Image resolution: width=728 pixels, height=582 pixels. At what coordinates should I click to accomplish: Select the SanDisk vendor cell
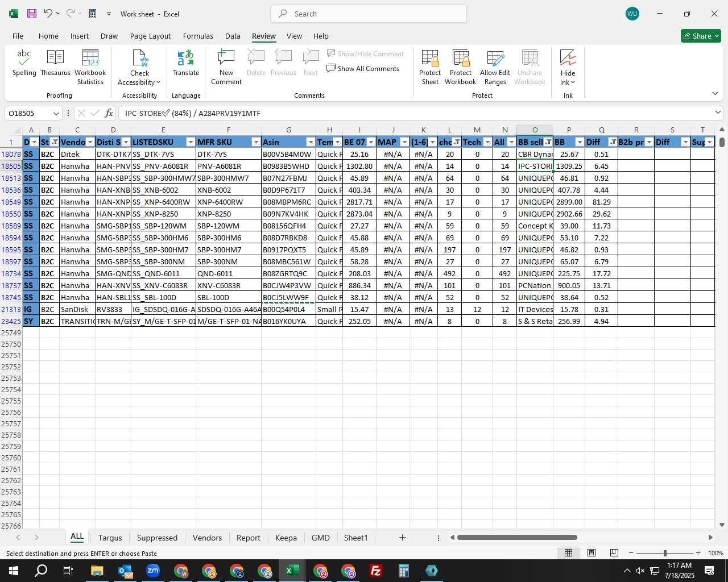(77, 309)
